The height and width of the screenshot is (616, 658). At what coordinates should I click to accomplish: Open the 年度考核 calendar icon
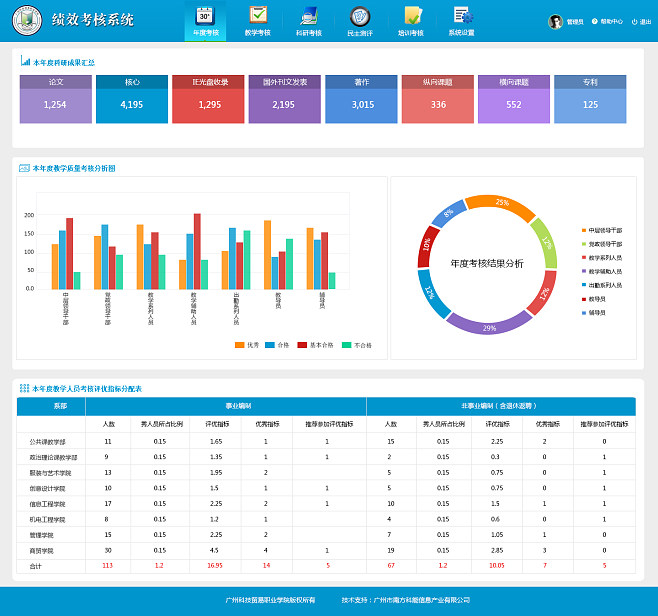coord(205,16)
